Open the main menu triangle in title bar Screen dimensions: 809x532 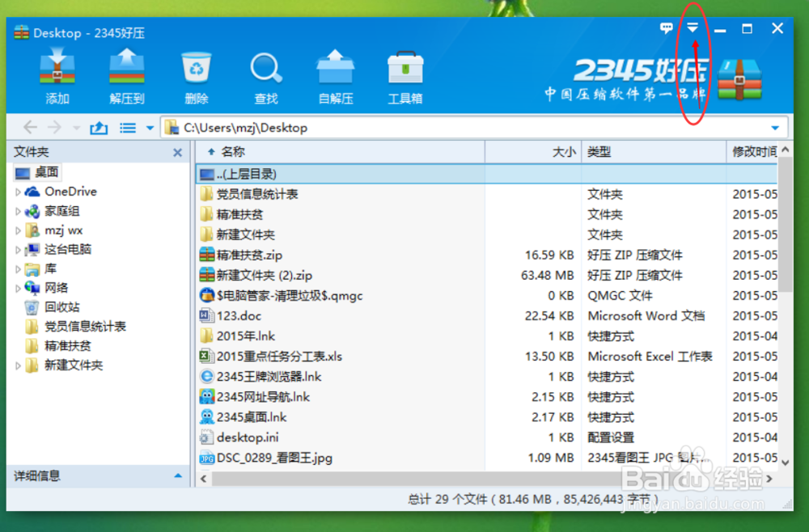(693, 27)
